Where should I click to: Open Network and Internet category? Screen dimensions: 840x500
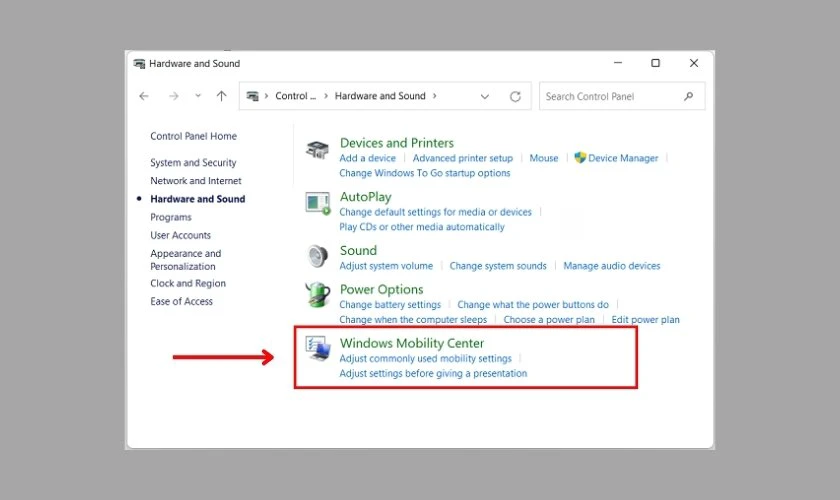coord(196,181)
